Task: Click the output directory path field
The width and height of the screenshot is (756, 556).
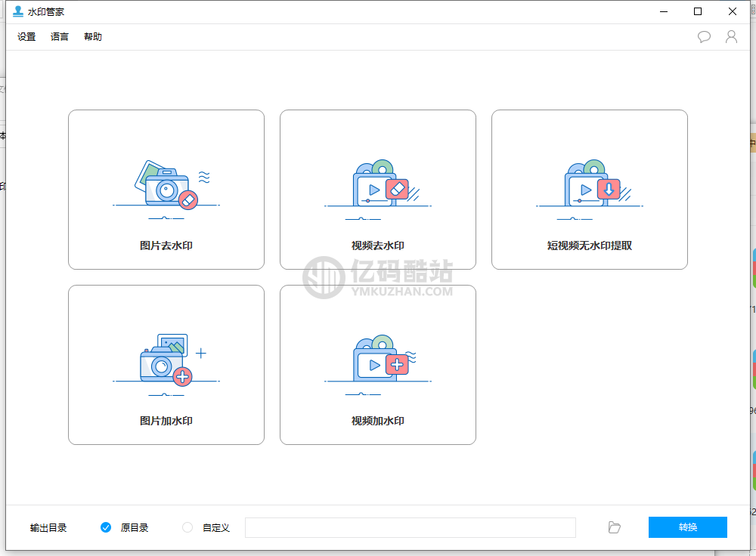Action: (410, 527)
